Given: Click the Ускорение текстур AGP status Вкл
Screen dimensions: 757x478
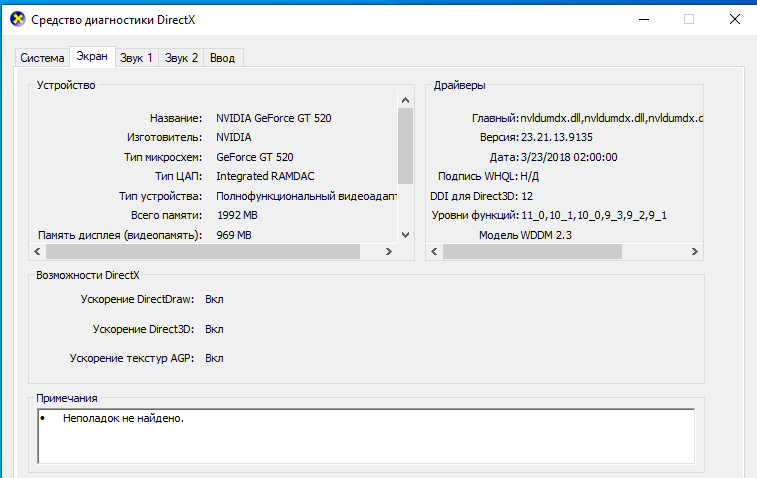Looking at the screenshot, I should [214, 358].
